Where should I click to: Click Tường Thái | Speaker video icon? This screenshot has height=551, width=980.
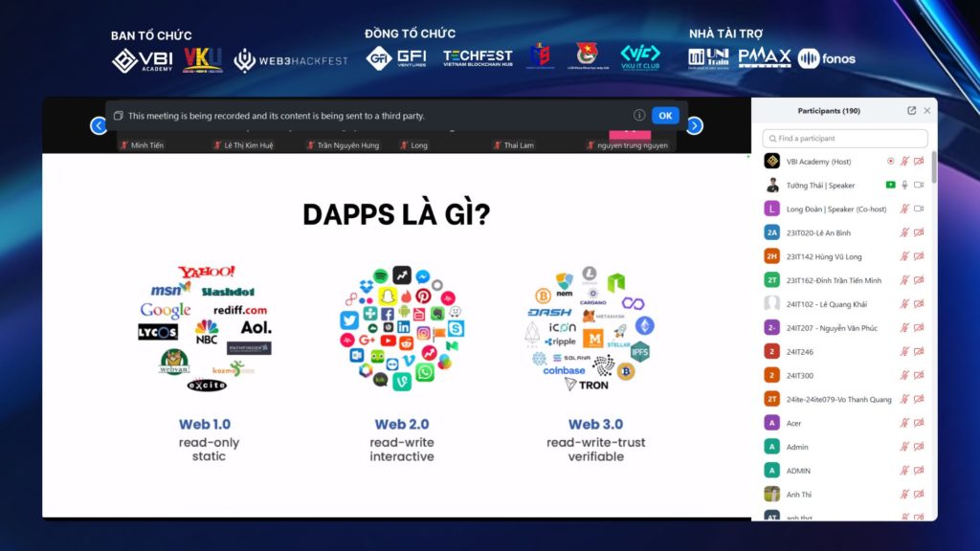919,185
